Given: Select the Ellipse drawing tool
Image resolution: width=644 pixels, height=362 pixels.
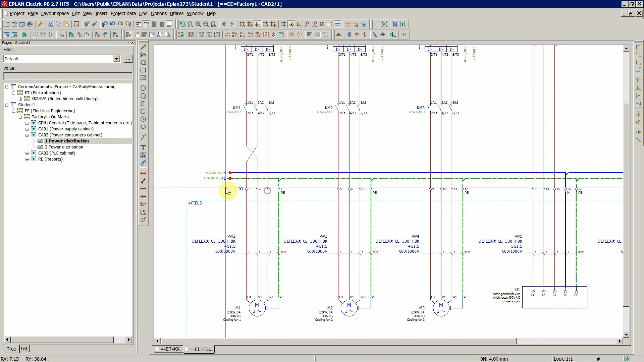Looking at the screenshot, I should [143, 127].
